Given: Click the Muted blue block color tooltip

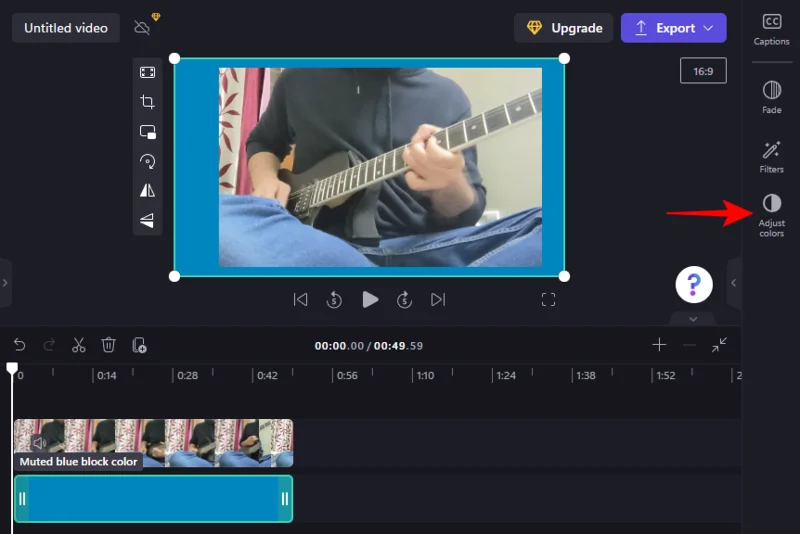Looking at the screenshot, I should click(79, 462).
